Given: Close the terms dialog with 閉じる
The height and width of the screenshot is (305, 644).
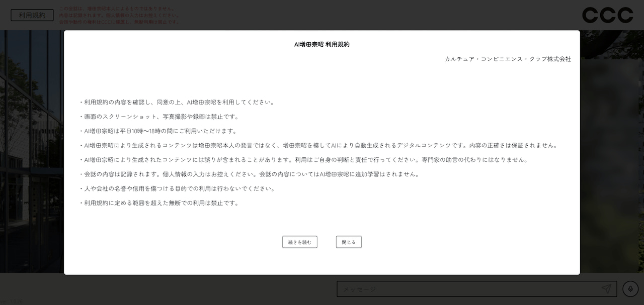Looking at the screenshot, I should (x=349, y=242).
